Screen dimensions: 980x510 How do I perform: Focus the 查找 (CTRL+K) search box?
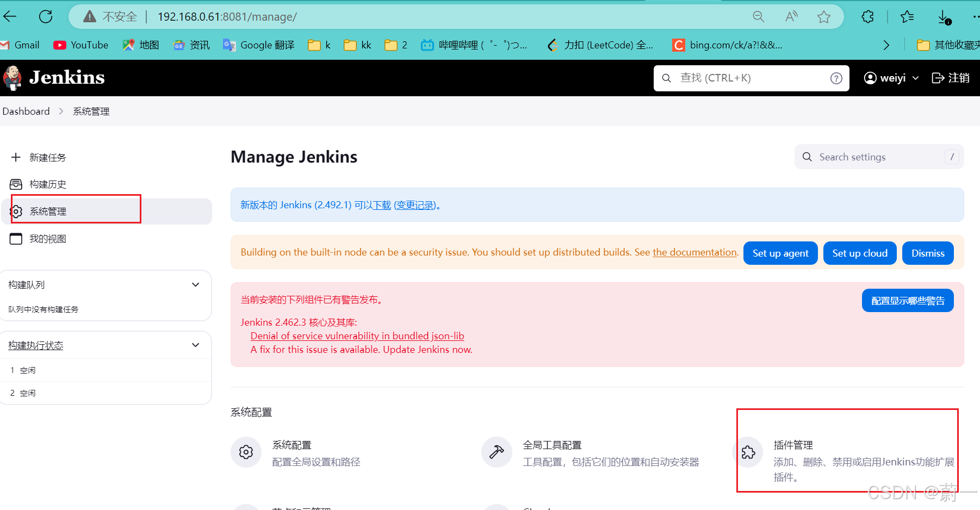751,78
